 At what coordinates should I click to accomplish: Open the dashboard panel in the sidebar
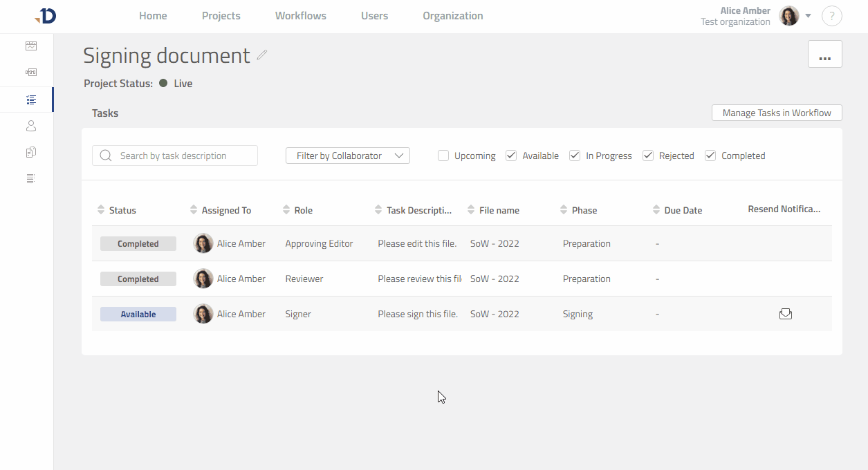click(30, 46)
